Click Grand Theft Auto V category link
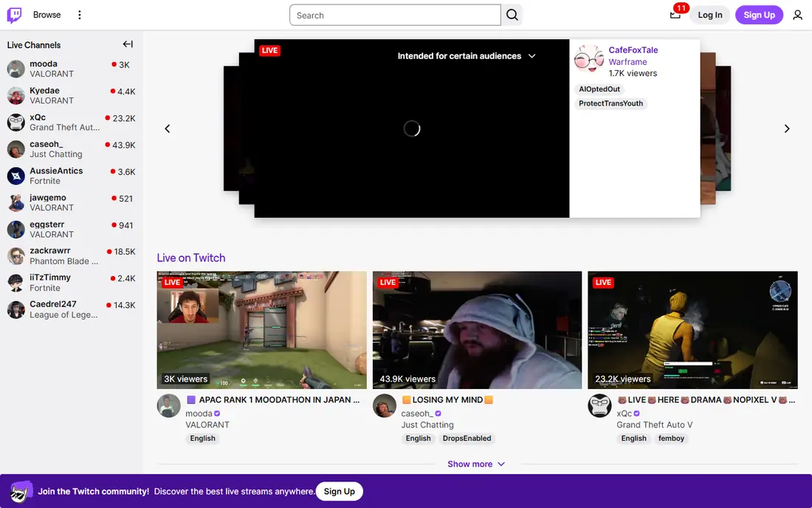This screenshot has height=508, width=812. 654,425
